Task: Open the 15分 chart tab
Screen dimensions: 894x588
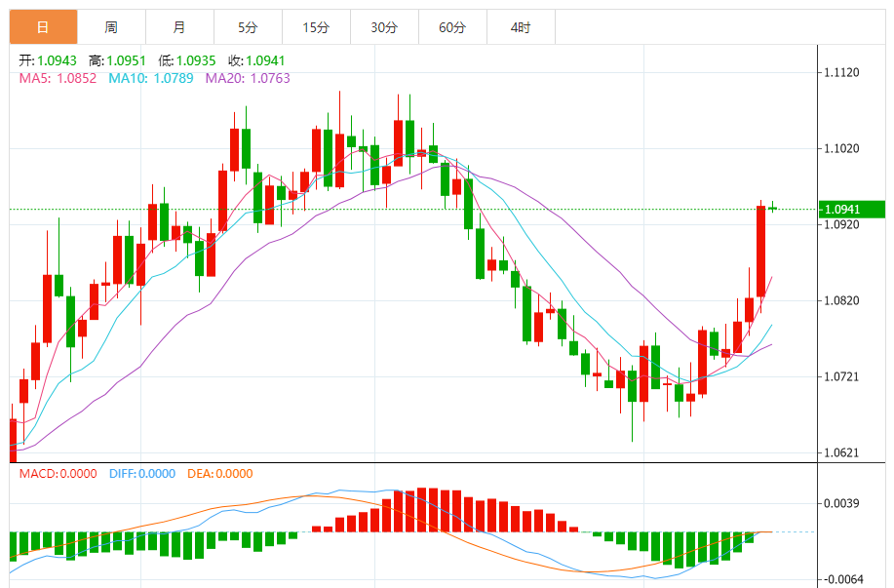Action: pyautogui.click(x=316, y=26)
